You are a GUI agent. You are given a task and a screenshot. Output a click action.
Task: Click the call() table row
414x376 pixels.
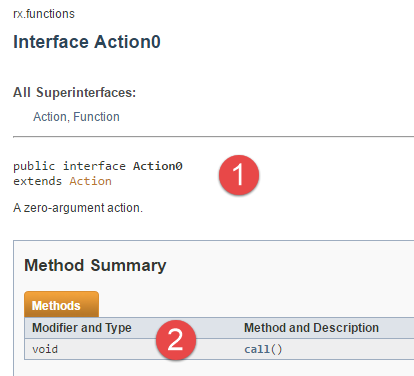click(219, 349)
